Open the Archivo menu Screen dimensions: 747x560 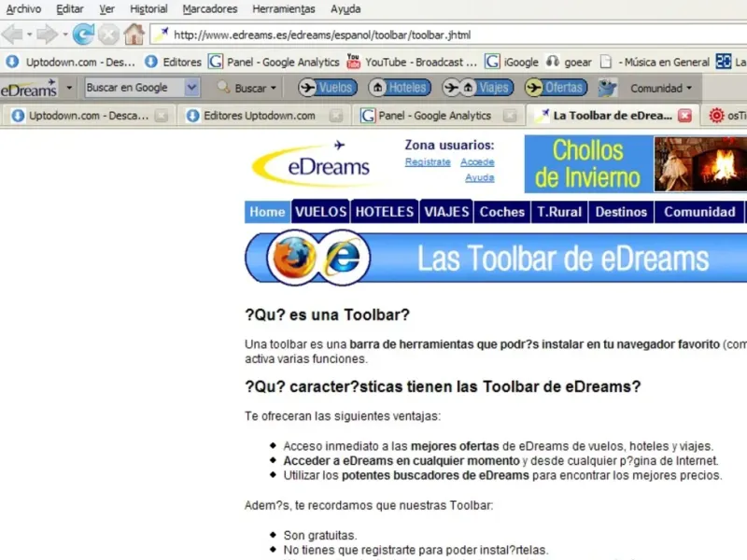pos(23,9)
